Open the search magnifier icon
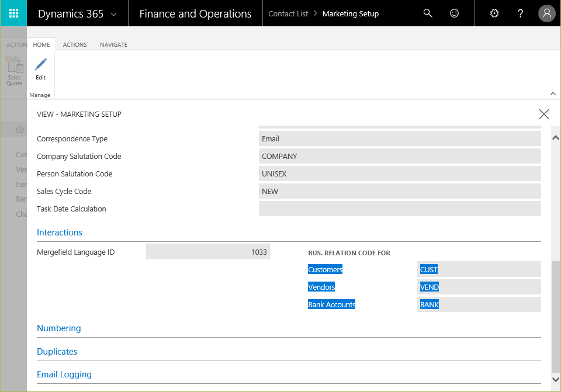This screenshot has width=561, height=392. pyautogui.click(x=428, y=13)
